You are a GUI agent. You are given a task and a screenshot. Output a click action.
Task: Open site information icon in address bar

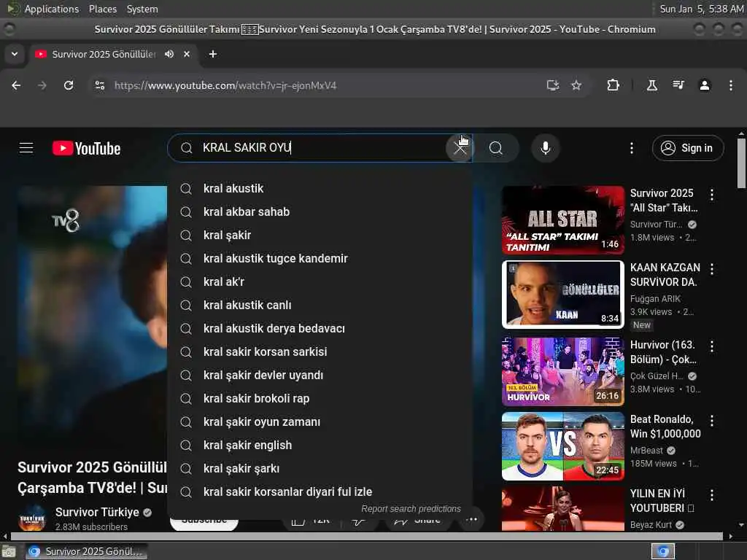pos(99,85)
